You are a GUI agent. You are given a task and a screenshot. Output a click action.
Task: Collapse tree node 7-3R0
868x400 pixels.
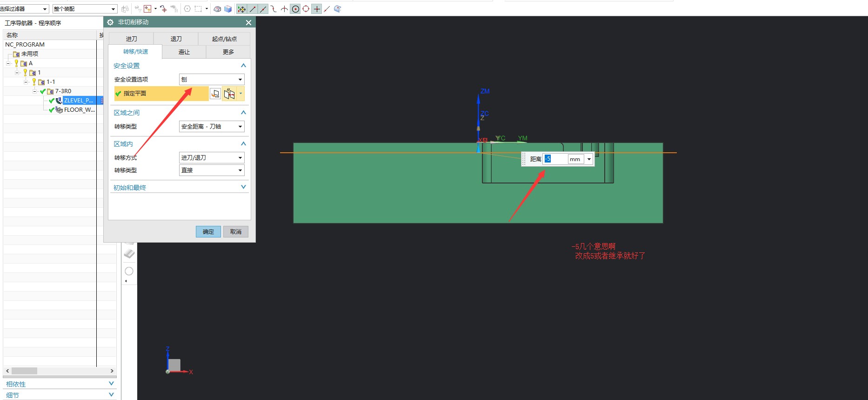(x=34, y=91)
